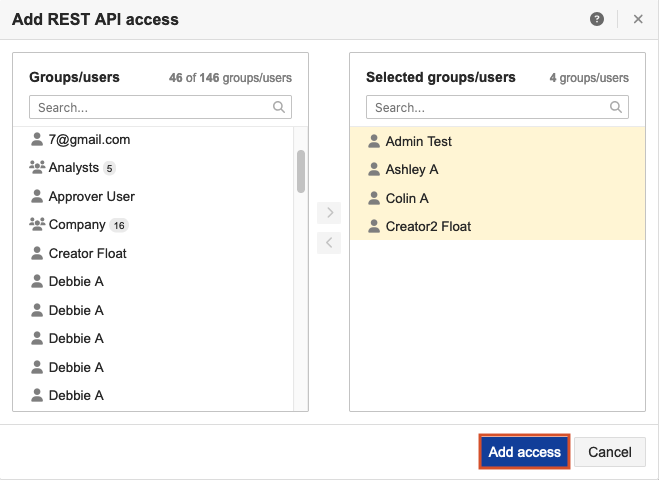The width and height of the screenshot is (659, 480).
Task: Choose Colin A in selected list
Action: tap(407, 198)
